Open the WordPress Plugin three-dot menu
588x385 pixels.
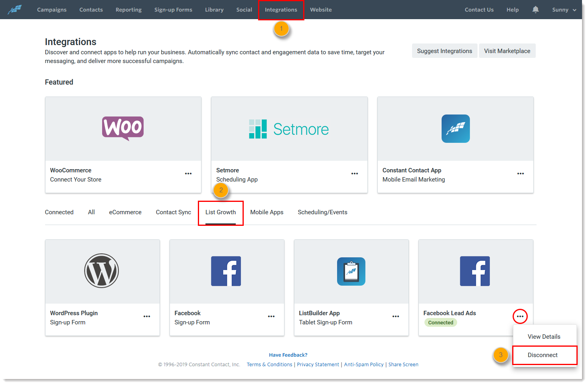pos(147,316)
